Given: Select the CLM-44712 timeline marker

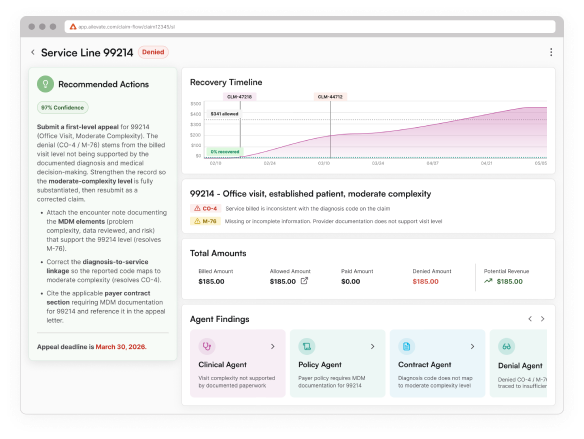Looking at the screenshot, I should pyautogui.click(x=330, y=97).
